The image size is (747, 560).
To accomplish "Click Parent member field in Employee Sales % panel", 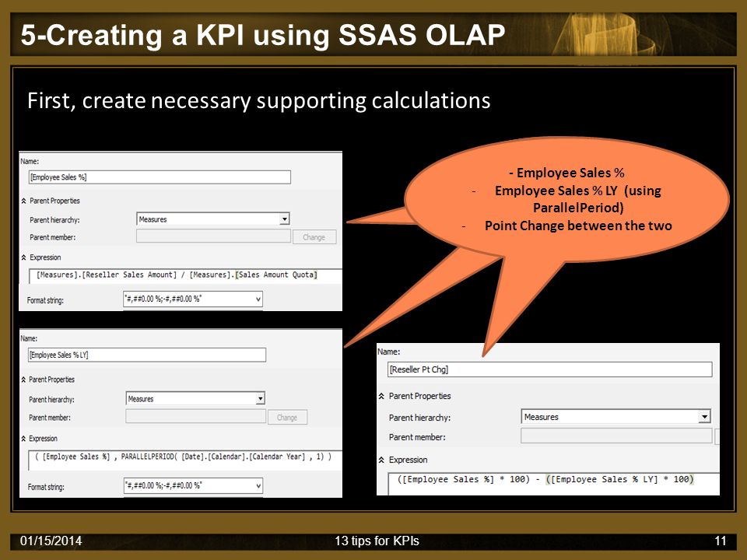I will coord(213,236).
